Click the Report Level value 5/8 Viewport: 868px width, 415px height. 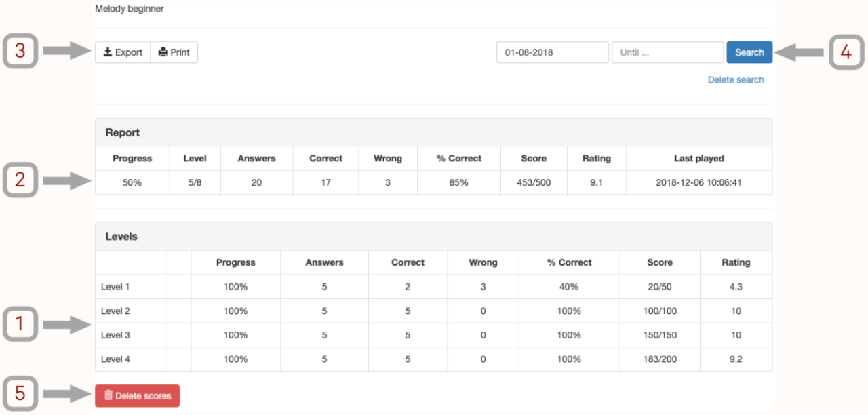[195, 182]
